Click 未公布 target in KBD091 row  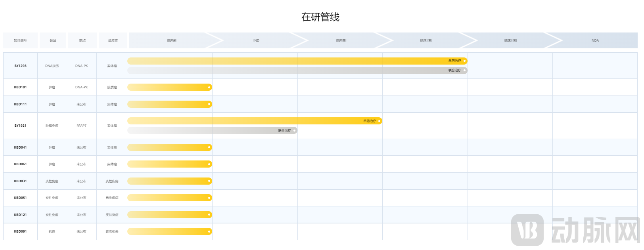82,231
